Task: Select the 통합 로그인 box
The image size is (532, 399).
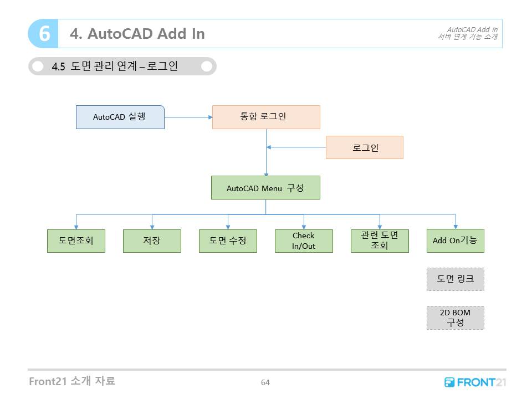Action: click(x=266, y=117)
